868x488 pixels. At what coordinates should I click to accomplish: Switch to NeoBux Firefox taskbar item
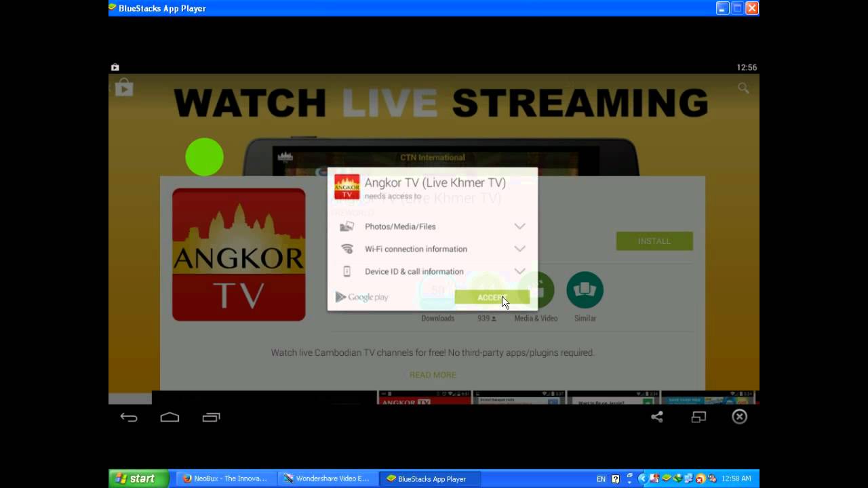(226, 479)
